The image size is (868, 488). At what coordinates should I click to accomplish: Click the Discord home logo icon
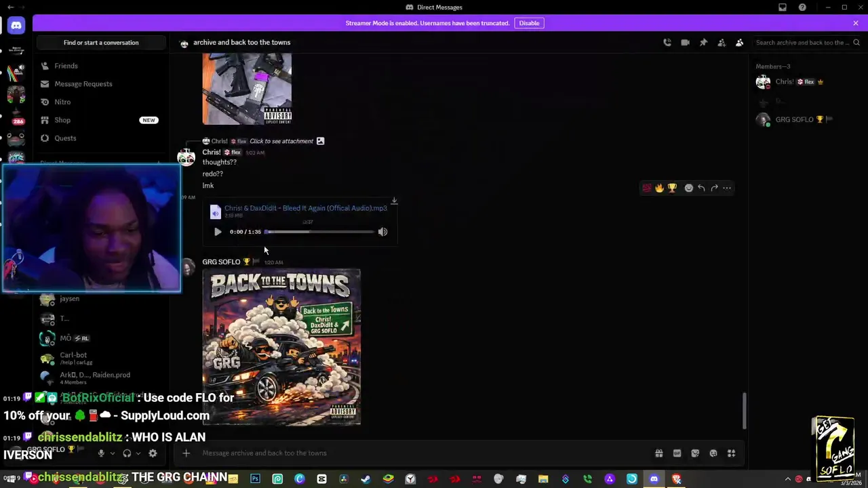point(16,26)
